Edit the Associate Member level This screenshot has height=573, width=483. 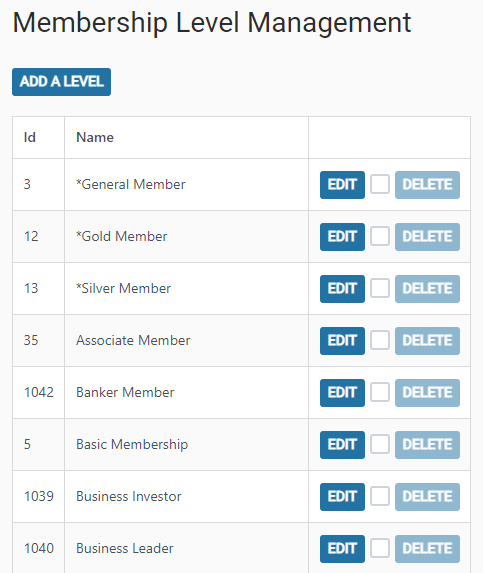pyautogui.click(x=342, y=341)
